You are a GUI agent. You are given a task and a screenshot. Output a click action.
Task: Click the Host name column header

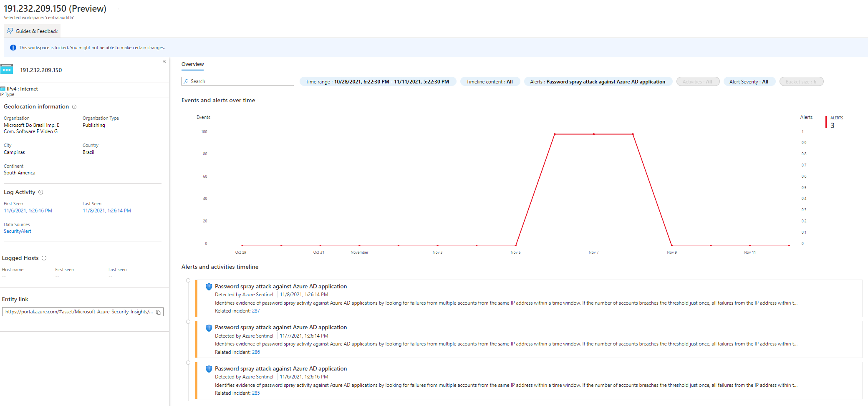(x=13, y=270)
